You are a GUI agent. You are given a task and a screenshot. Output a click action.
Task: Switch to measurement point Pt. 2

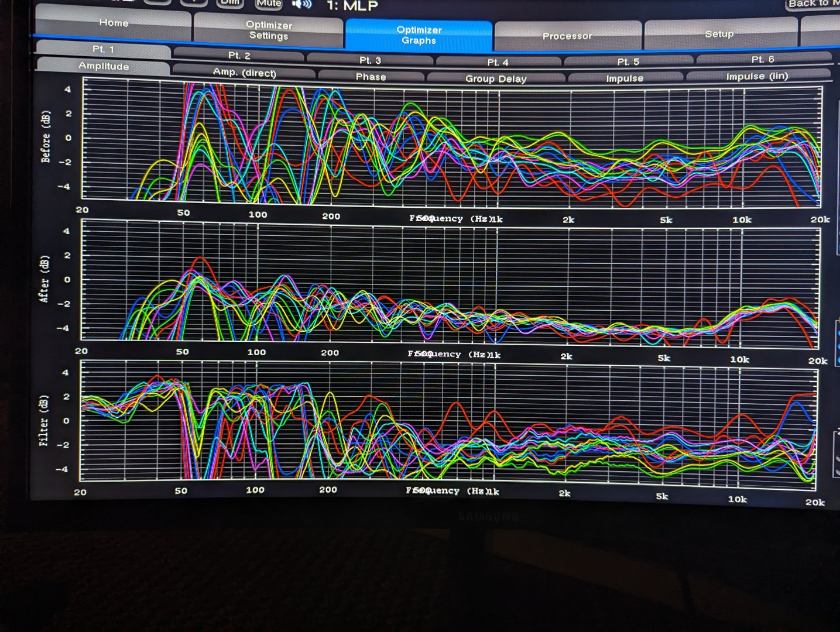click(239, 56)
